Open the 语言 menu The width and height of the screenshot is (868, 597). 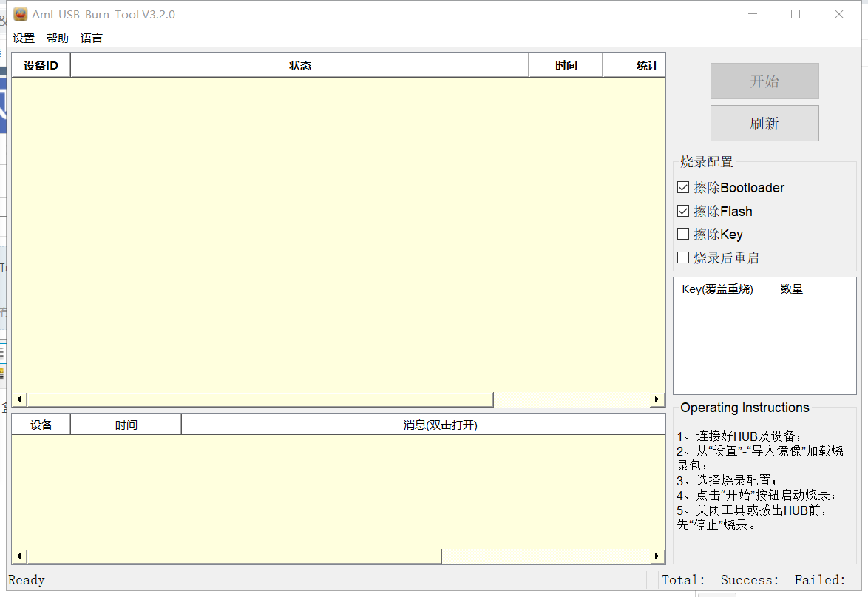pos(92,38)
